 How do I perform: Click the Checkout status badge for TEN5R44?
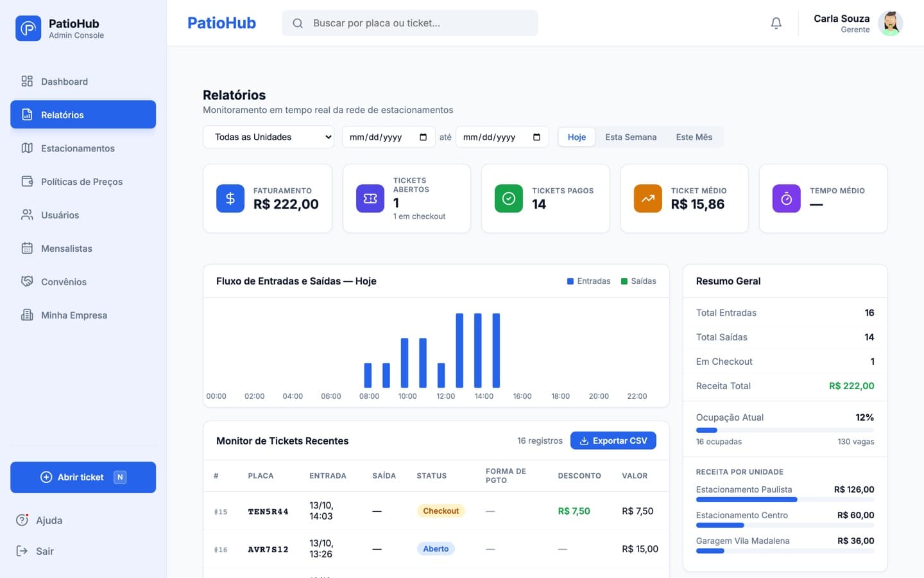[441, 511]
